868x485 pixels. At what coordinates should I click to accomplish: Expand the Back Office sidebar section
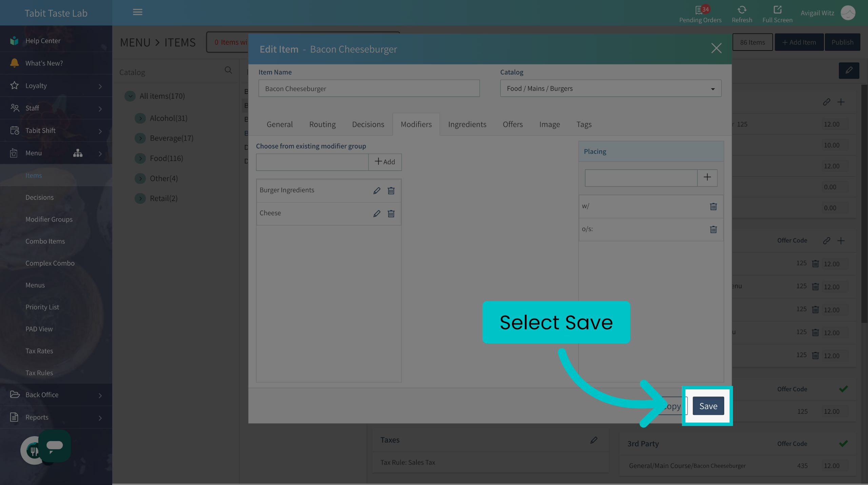point(56,395)
